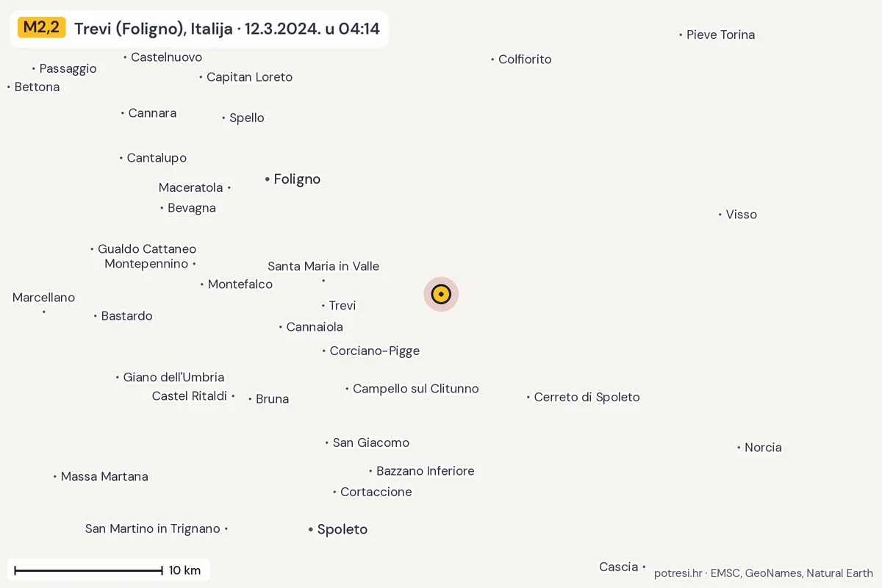Select the Visso town label
Screen dimensions: 882x588
tap(741, 215)
